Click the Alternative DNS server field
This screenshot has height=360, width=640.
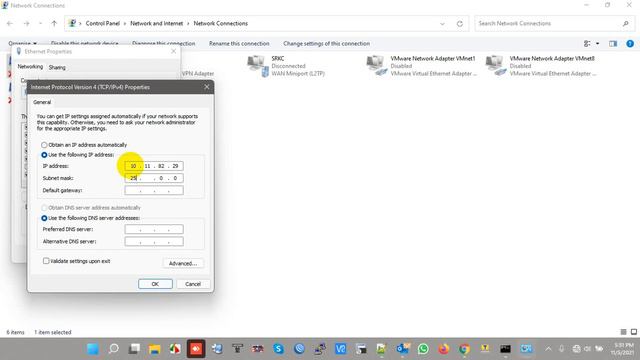pos(154,242)
